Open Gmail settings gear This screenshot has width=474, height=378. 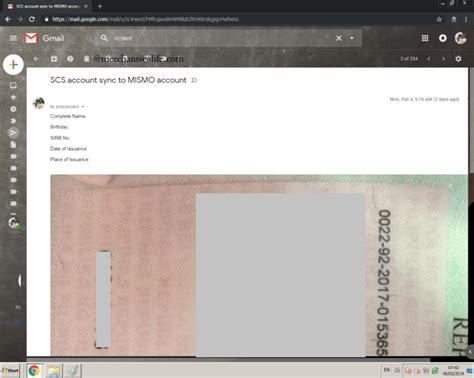coord(458,59)
